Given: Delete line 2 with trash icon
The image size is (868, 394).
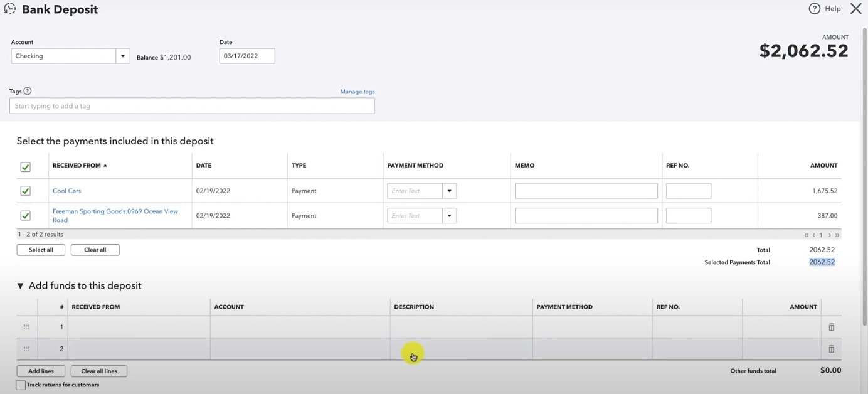Looking at the screenshot, I should [x=832, y=349].
